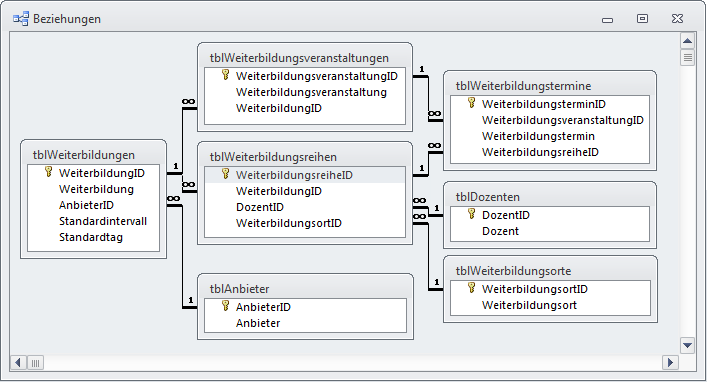Click the vertical scrollbar up arrow

click(687, 41)
